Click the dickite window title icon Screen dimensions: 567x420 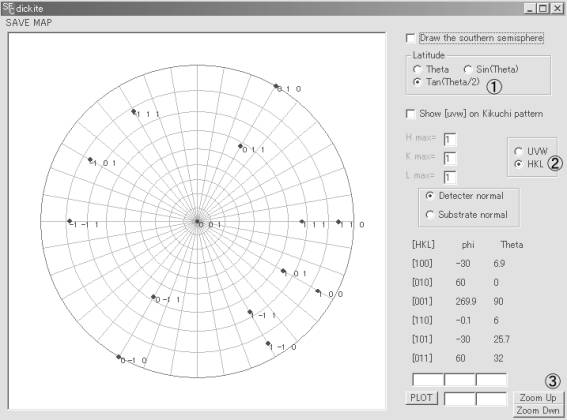(x=8, y=8)
